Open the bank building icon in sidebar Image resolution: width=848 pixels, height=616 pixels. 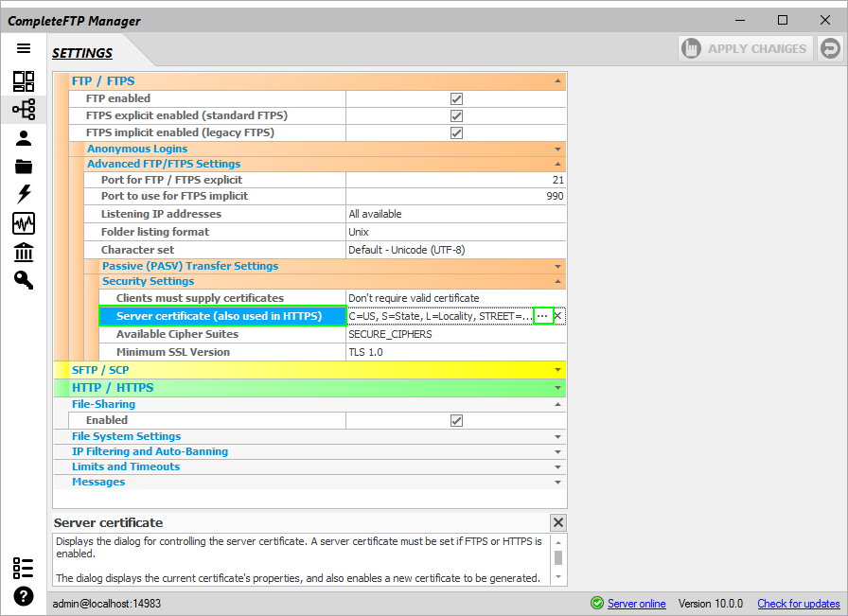pyautogui.click(x=24, y=252)
